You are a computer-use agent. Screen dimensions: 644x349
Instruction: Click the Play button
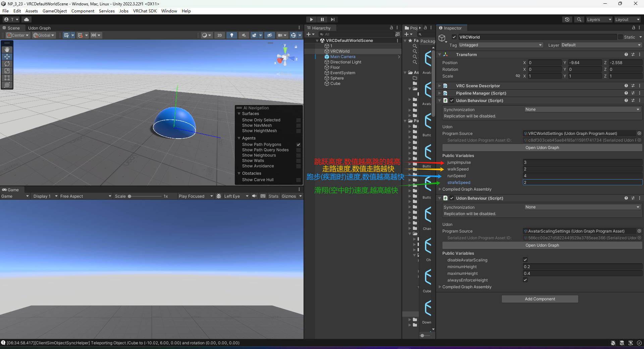(312, 19)
